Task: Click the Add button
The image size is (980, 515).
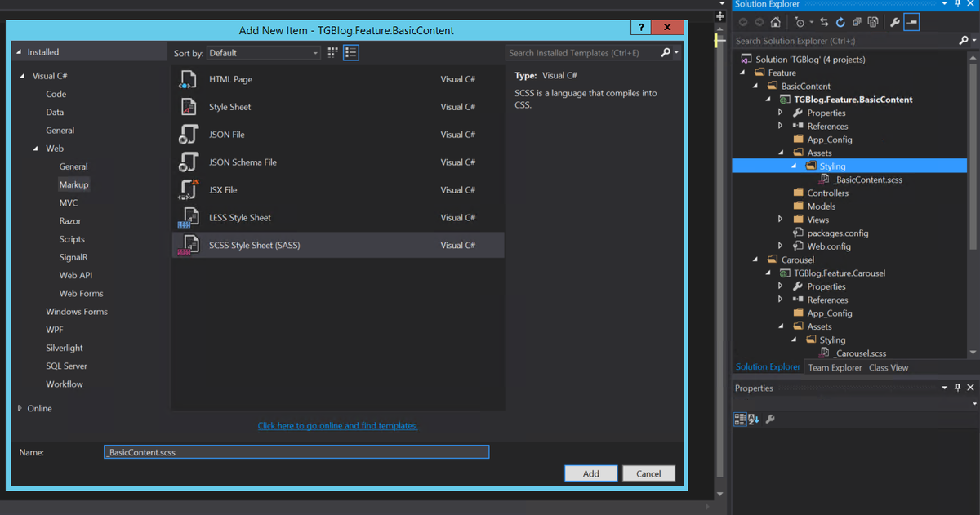Action: 590,473
